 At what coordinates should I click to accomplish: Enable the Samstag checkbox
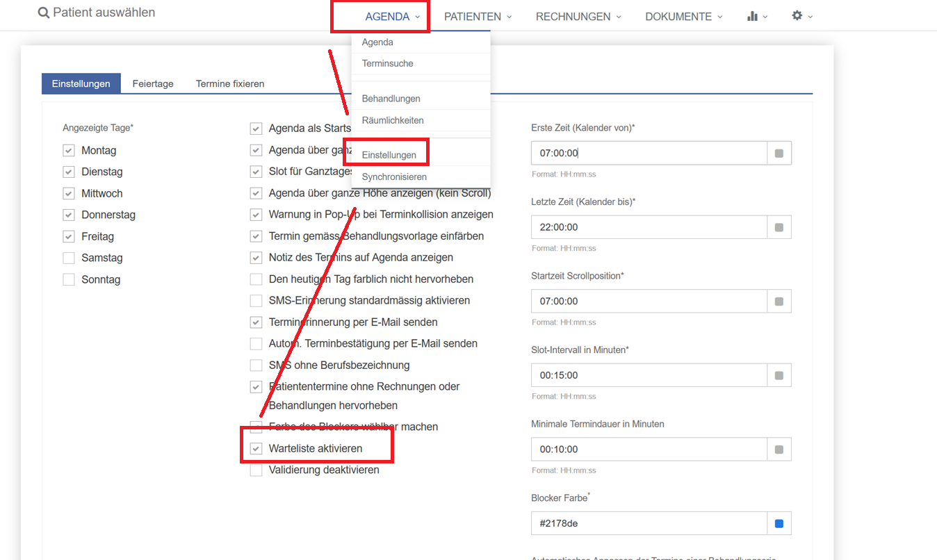click(x=69, y=258)
